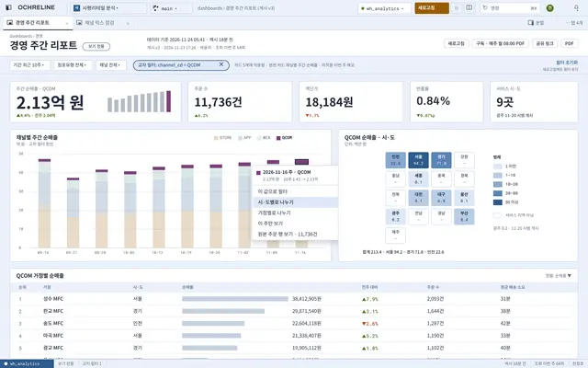The width and height of the screenshot is (588, 368).
Task: Click the 보기 전용 status bar entry
Action: click(65, 364)
